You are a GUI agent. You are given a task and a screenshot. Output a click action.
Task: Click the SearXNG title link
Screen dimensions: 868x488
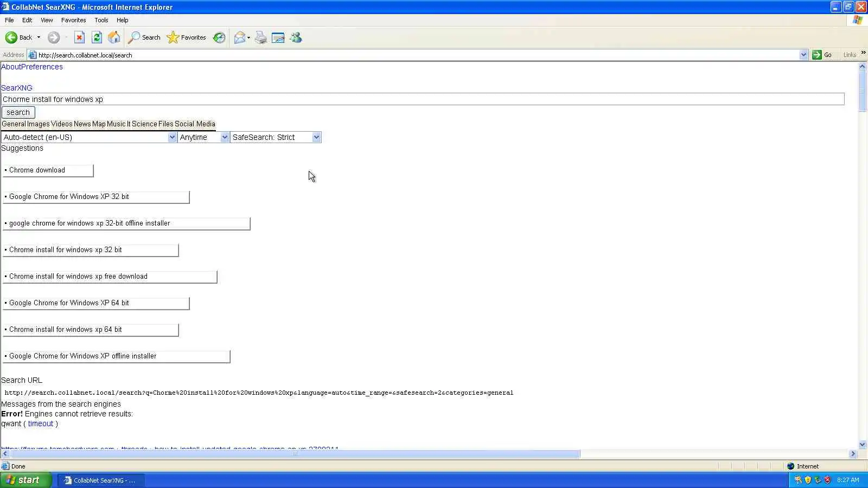(17, 88)
